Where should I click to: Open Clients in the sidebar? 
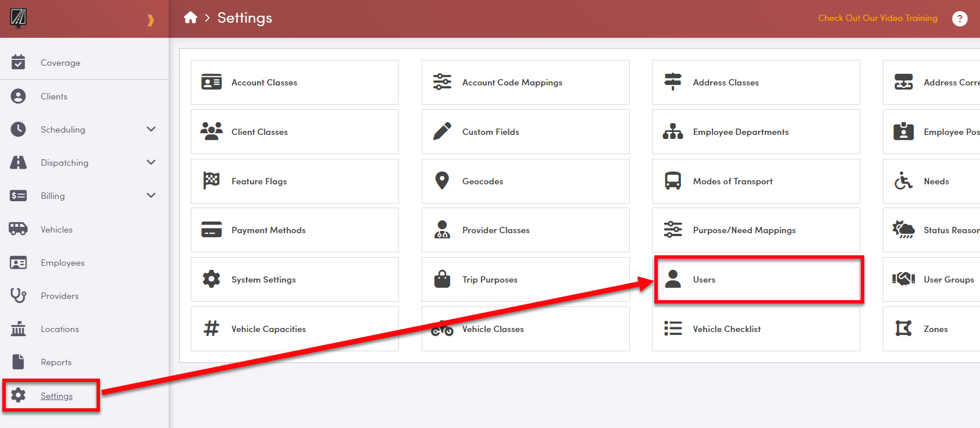[54, 97]
